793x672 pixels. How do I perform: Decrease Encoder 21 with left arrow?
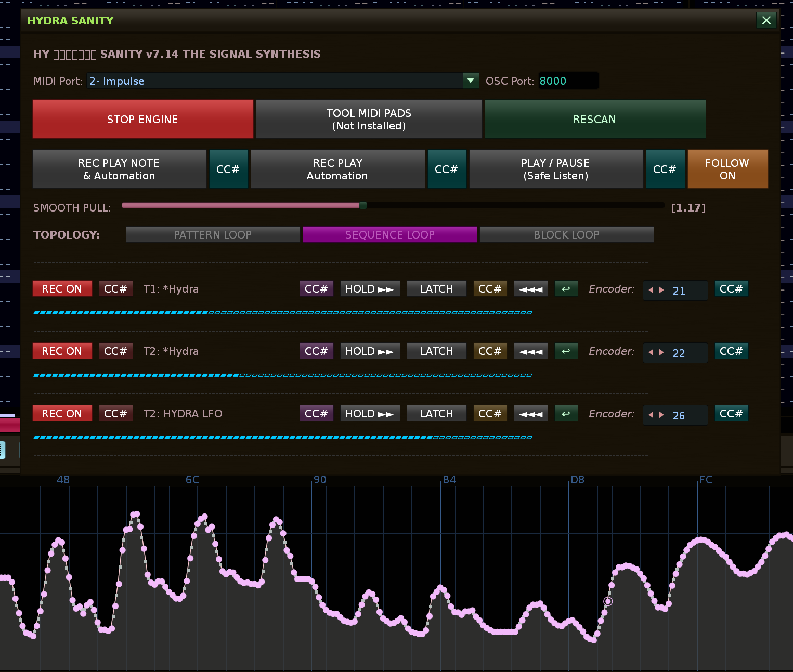pos(651,291)
